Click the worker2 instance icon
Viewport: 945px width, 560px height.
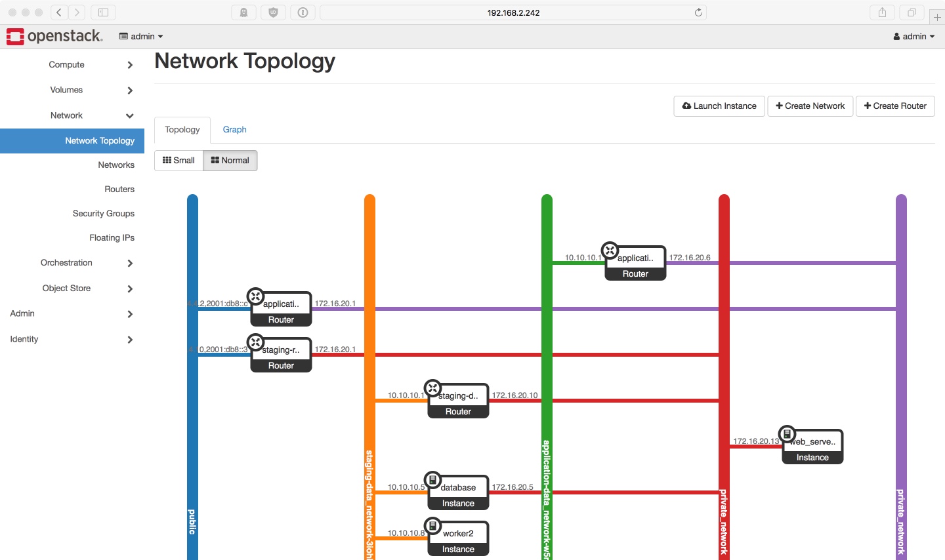(432, 526)
